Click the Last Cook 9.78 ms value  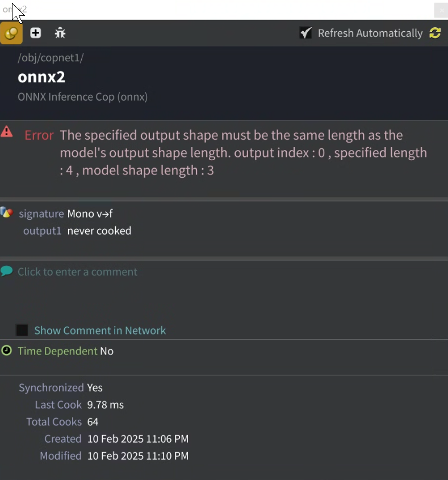click(x=105, y=405)
